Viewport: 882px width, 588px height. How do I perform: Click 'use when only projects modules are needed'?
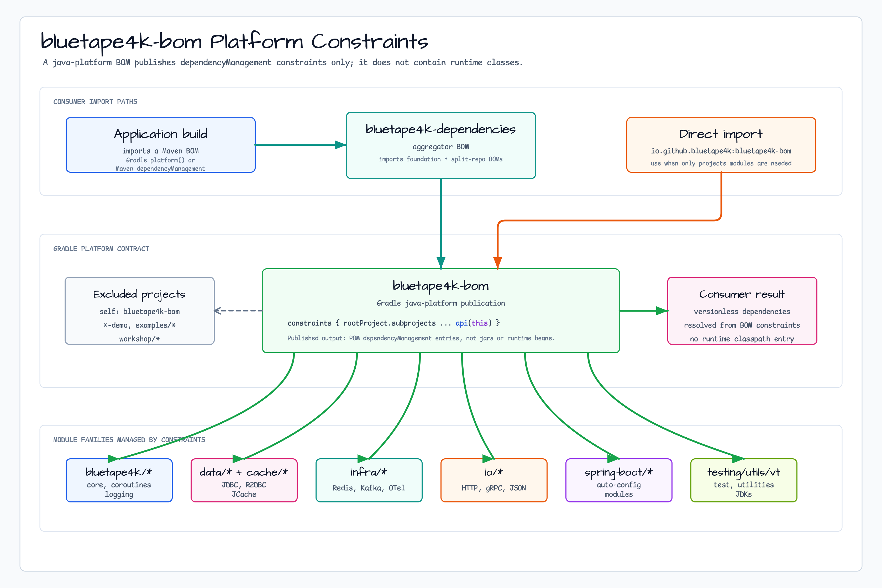(721, 163)
